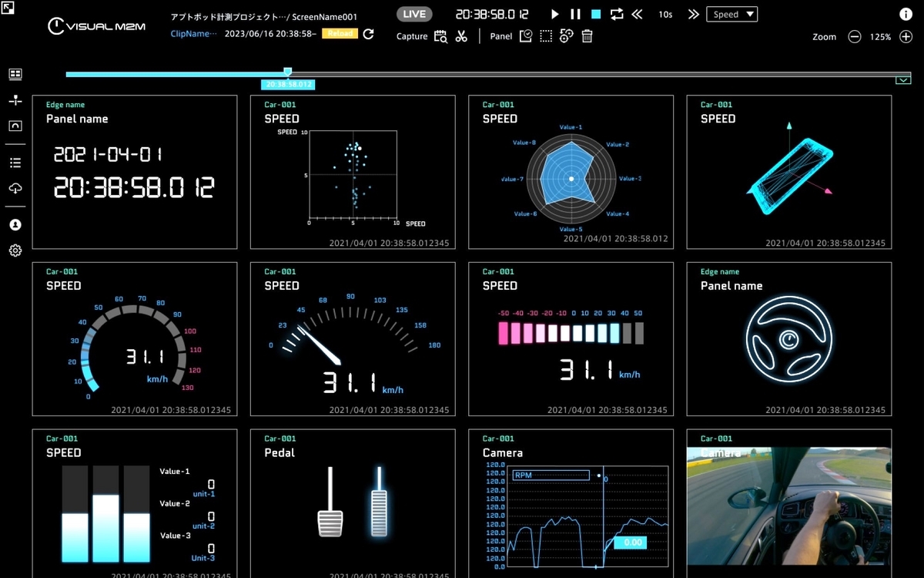
Task: Click the dashed rectangle panel select icon
Action: click(x=546, y=36)
